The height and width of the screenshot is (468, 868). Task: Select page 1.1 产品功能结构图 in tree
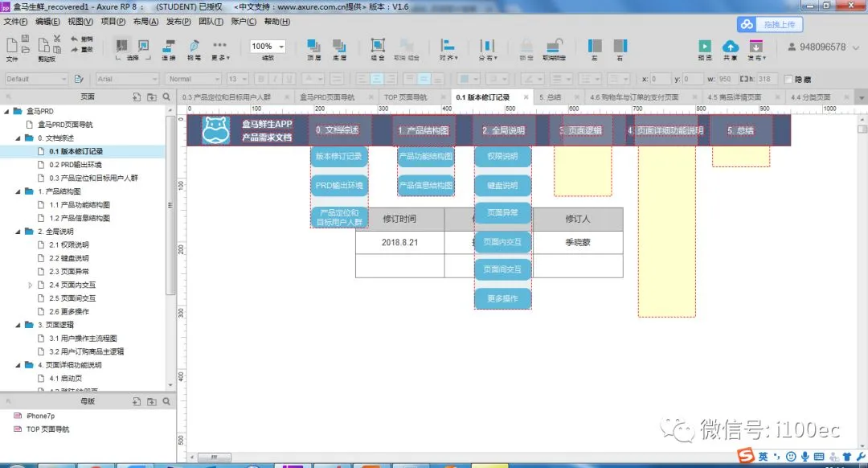click(79, 205)
